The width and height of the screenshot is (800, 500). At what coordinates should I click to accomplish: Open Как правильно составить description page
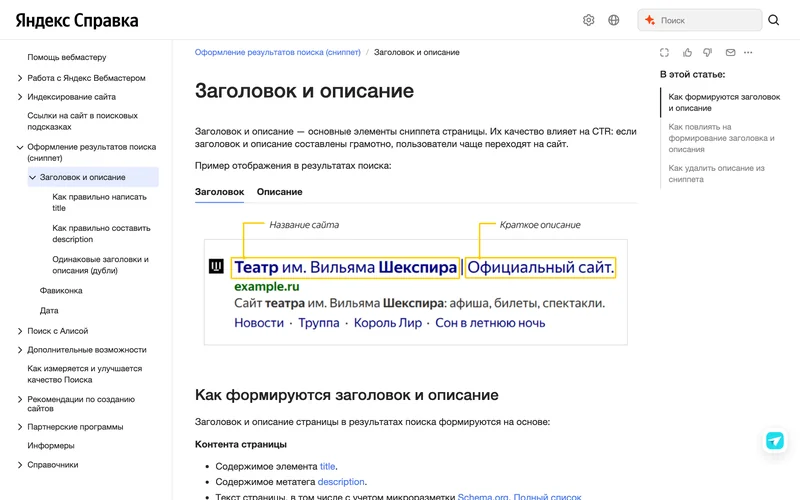tap(102, 234)
